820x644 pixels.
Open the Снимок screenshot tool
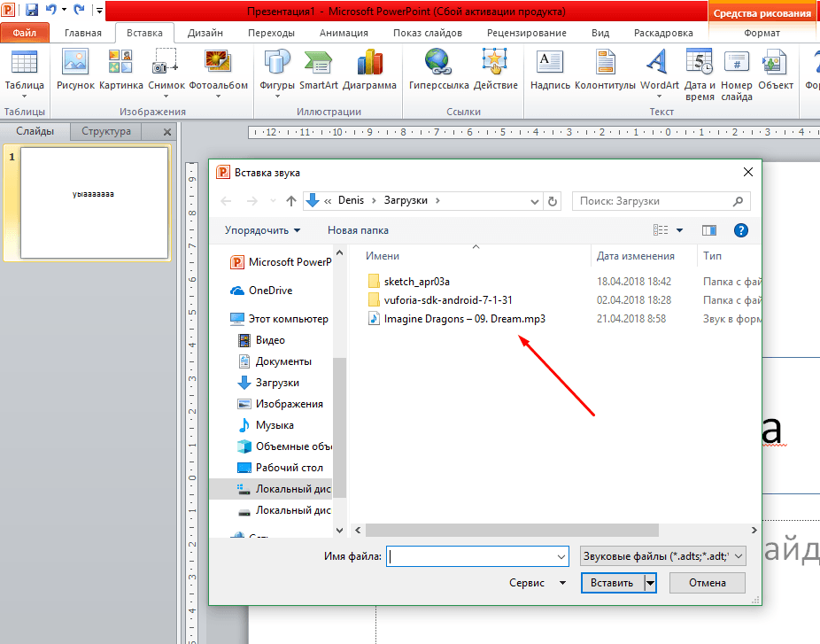pos(166,74)
